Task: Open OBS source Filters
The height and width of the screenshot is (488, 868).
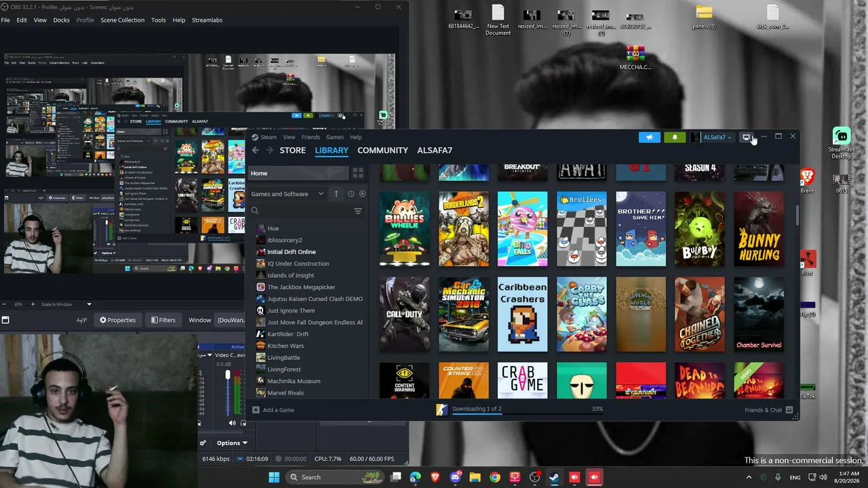Action: pos(163,320)
